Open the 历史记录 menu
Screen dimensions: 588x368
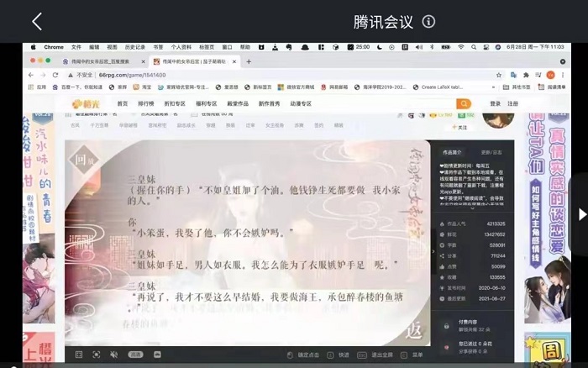(x=135, y=47)
